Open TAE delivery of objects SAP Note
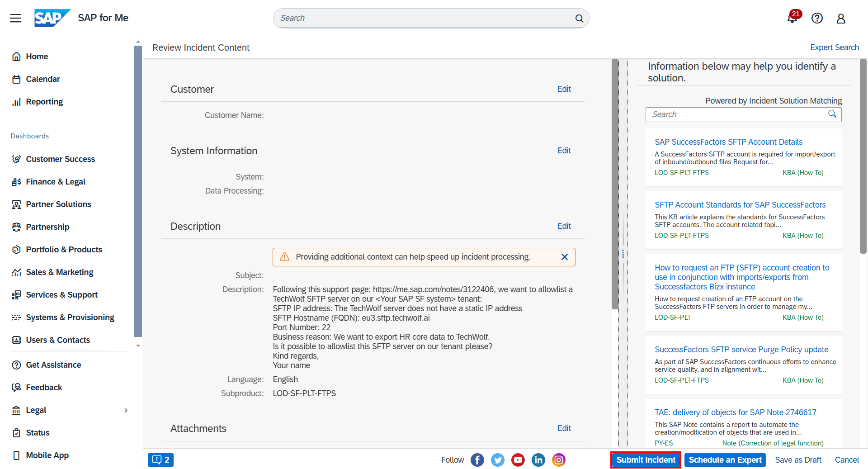The height and width of the screenshot is (469, 868). [735, 412]
